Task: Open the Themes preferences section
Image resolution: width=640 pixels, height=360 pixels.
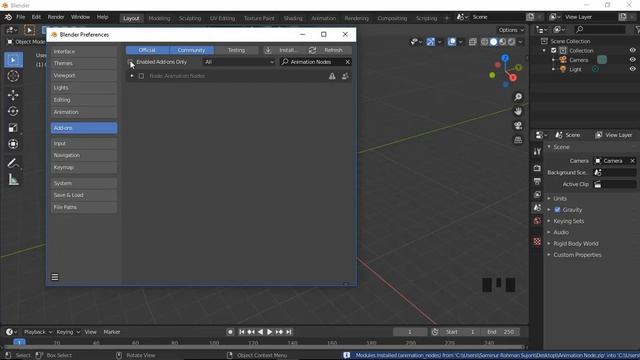Action: tap(84, 64)
